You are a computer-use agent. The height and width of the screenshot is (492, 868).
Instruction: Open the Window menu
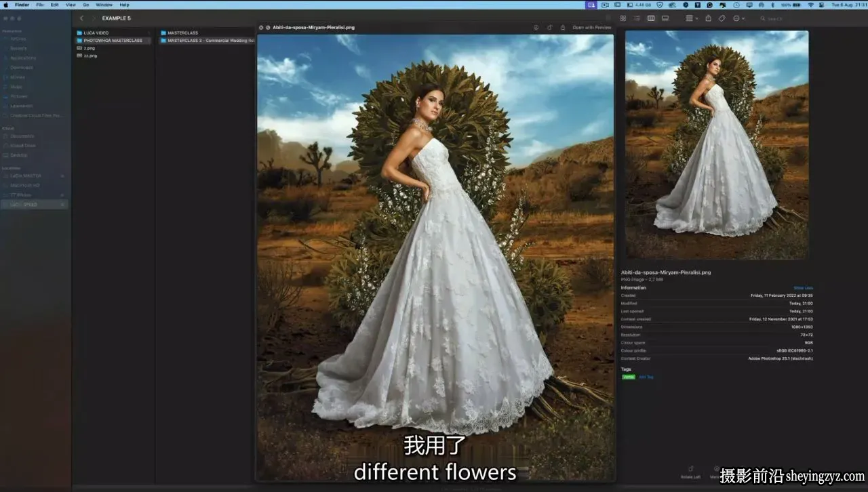104,5
